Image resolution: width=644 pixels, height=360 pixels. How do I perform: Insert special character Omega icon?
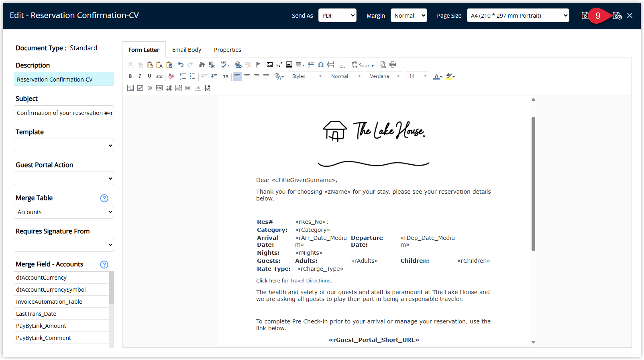tap(321, 65)
